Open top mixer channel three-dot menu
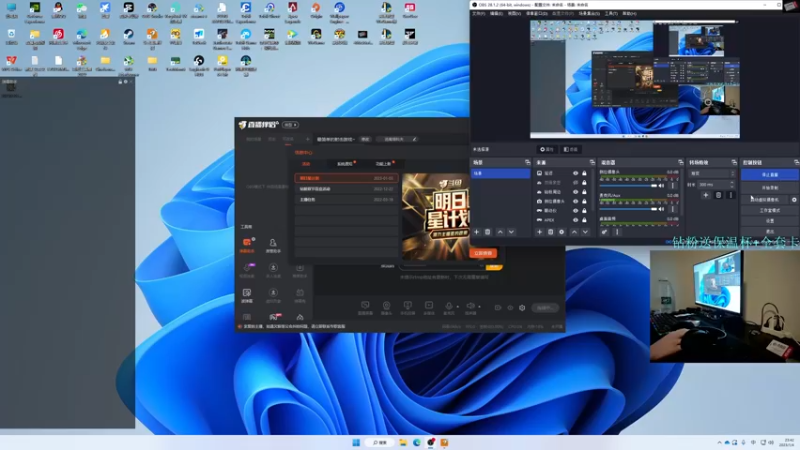The image size is (800, 450). (x=673, y=186)
